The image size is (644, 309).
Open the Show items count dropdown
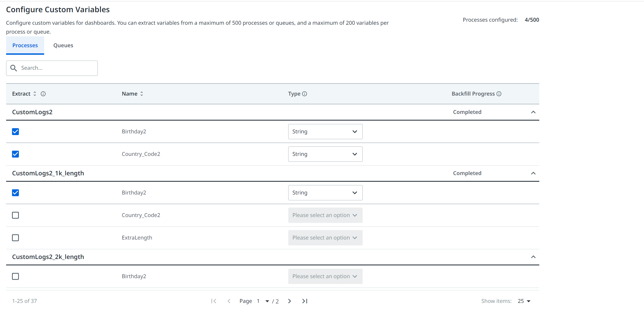point(524,301)
